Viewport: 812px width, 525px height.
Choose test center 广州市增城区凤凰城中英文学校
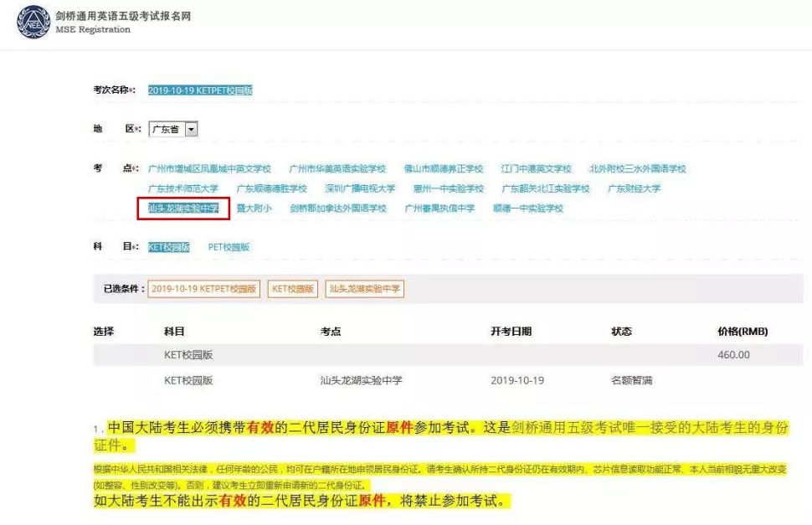209,169
